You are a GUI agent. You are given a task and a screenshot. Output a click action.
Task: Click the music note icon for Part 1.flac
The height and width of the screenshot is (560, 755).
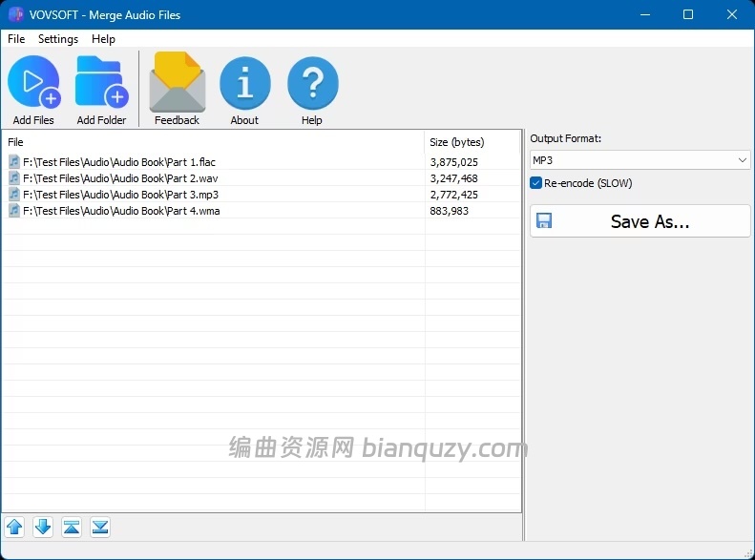click(14, 161)
